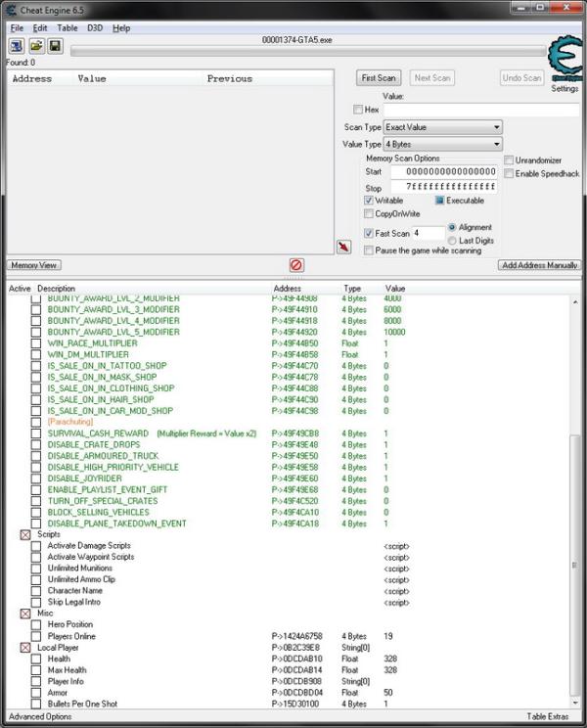
Task: Enable Pause the game while scanning
Action: 369,250
